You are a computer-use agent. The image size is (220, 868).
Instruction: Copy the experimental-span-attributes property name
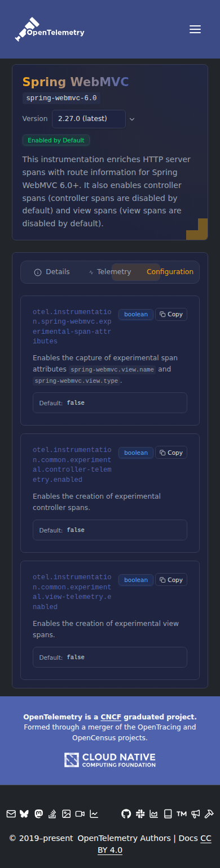point(171,314)
